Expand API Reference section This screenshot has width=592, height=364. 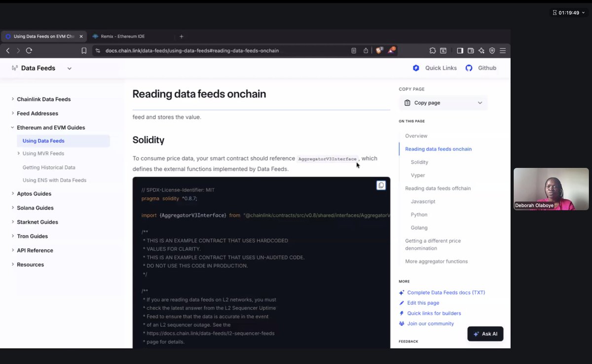(x=13, y=251)
